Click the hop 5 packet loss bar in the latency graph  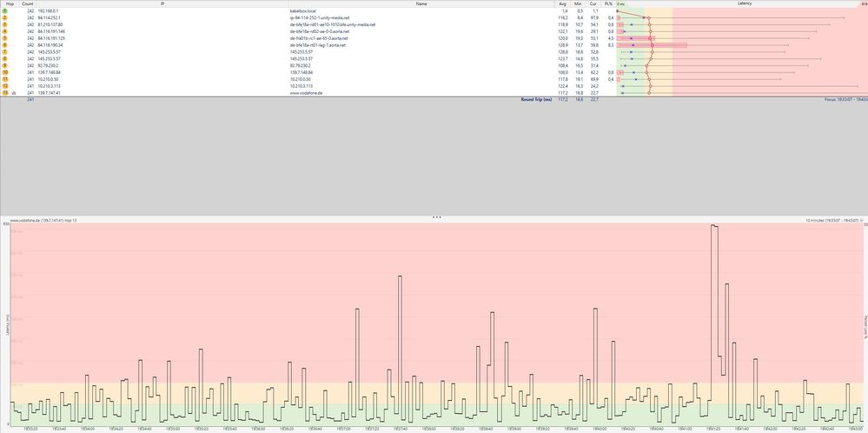click(x=636, y=38)
